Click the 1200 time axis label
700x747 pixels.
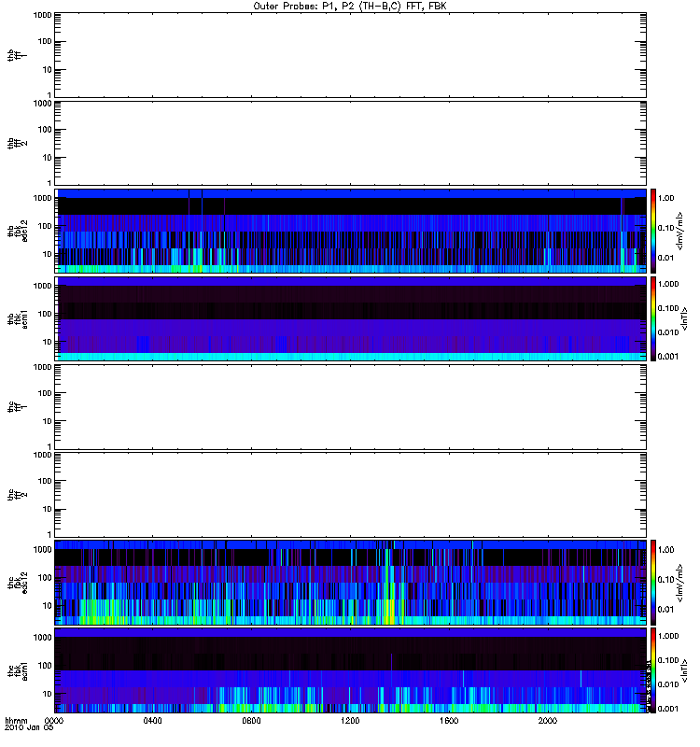click(350, 721)
